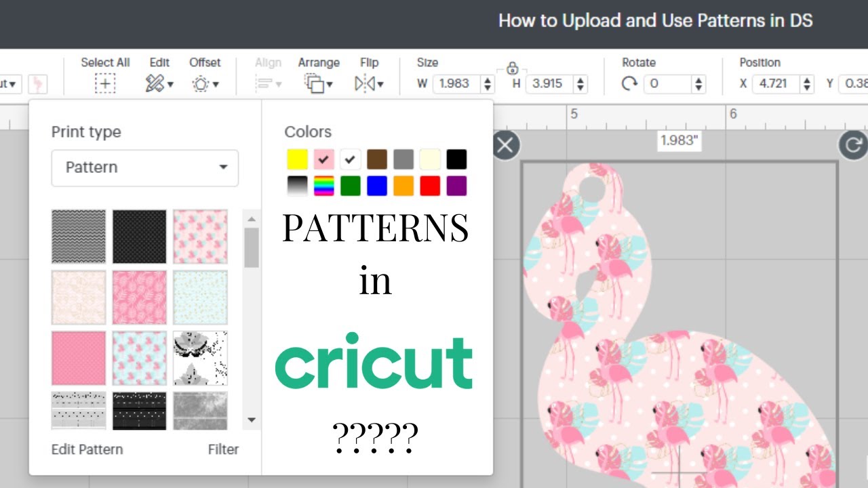
Task: Click the Height stepper arrows
Action: coord(580,84)
